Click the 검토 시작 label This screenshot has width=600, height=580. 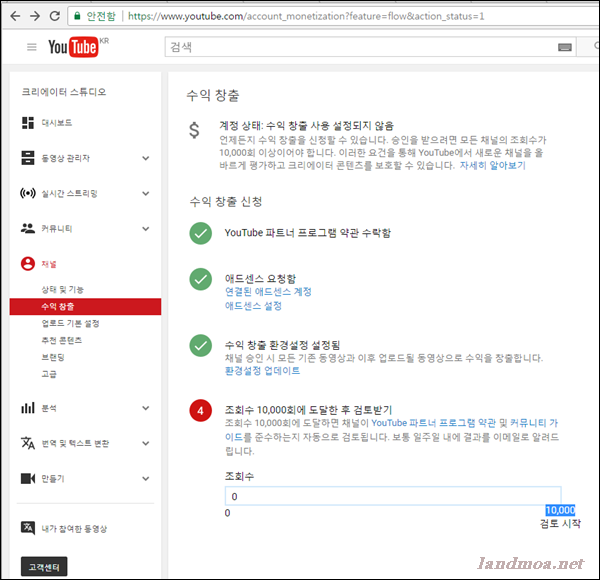tap(560, 523)
